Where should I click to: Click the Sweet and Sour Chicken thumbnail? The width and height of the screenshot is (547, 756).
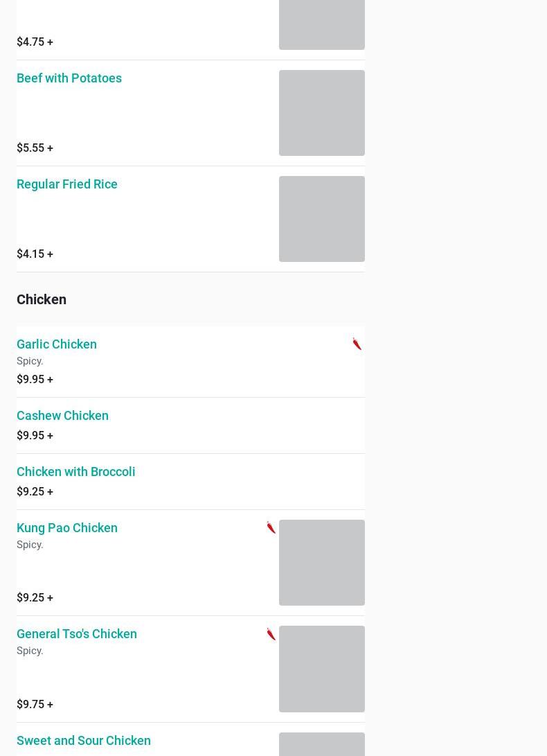(x=322, y=744)
